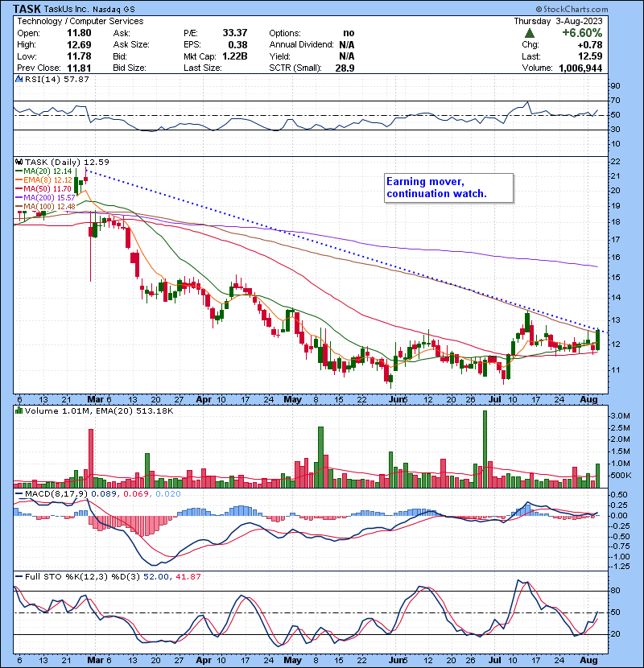
Task: Click the Mkt Cap 1.22B value
Action: pyautogui.click(x=235, y=56)
